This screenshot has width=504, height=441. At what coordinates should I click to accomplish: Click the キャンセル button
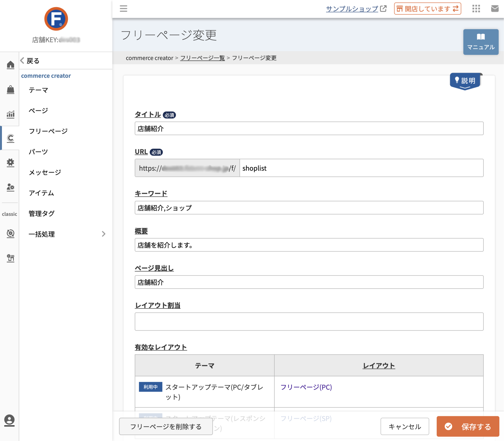point(405,426)
